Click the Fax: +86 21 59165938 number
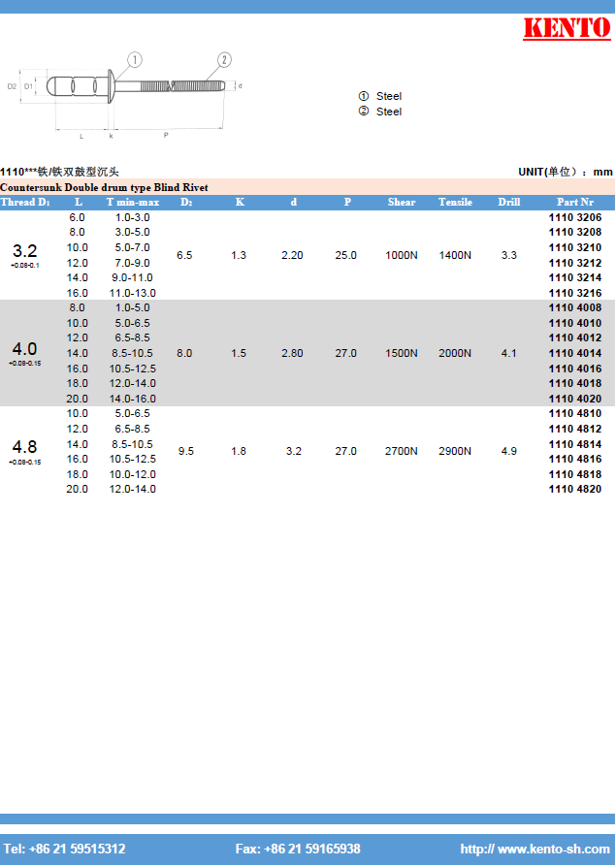 click(x=298, y=849)
